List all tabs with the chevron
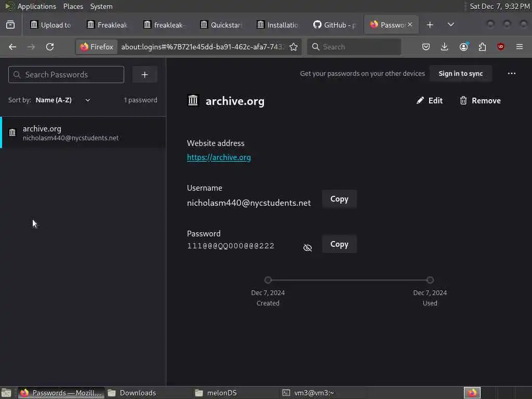The image size is (532, 399). point(450,25)
